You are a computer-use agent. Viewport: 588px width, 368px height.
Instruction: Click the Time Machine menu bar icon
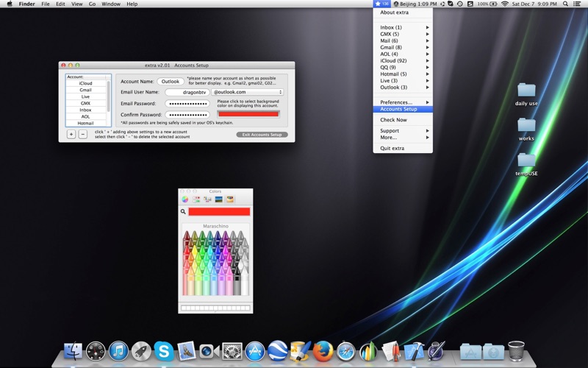click(x=460, y=4)
